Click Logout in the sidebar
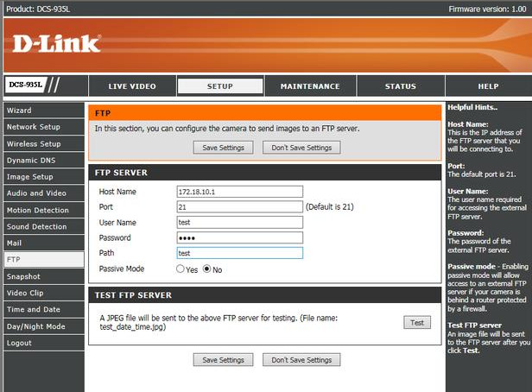The image size is (532, 392). pos(44,343)
